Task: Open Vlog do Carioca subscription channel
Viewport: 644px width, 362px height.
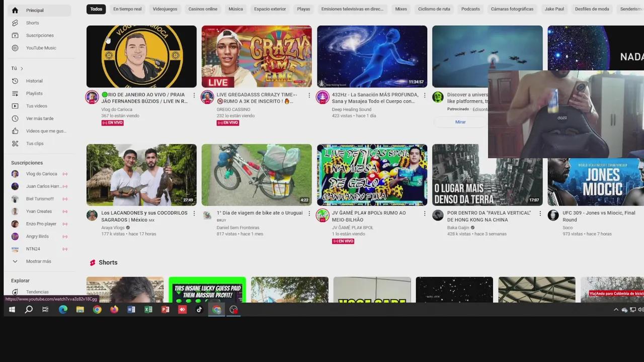Action: 41,174
